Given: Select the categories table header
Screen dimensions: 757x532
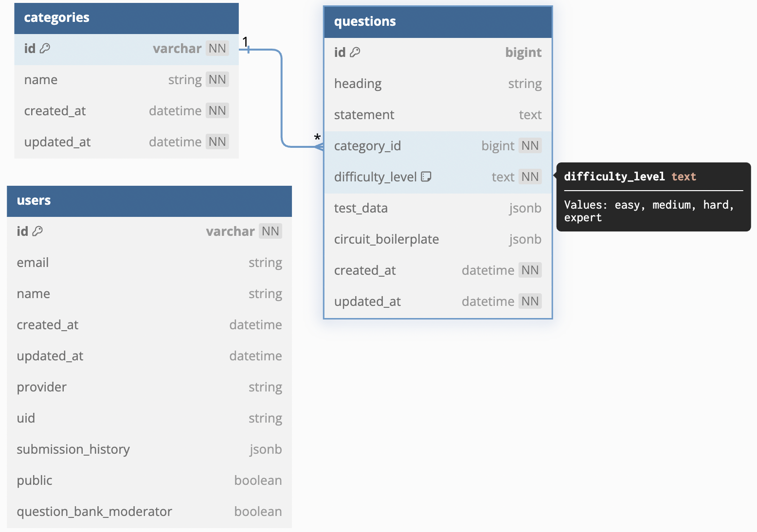Looking at the screenshot, I should (126, 18).
